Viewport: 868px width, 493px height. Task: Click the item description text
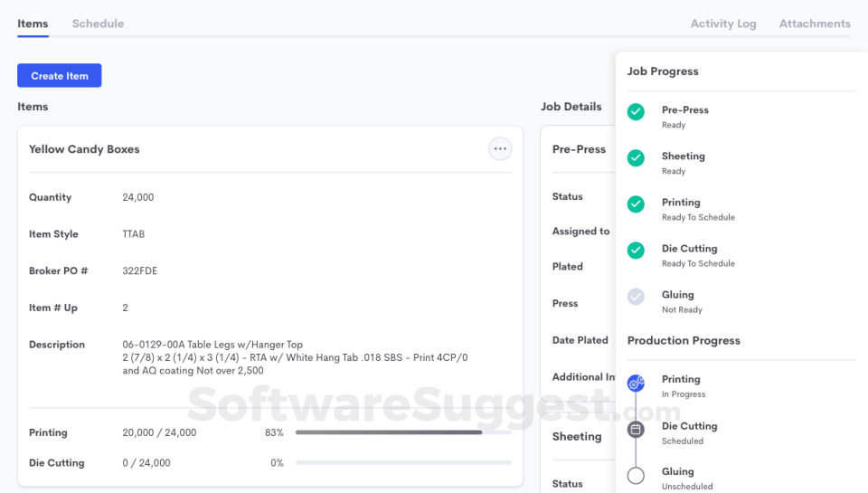[x=295, y=357]
